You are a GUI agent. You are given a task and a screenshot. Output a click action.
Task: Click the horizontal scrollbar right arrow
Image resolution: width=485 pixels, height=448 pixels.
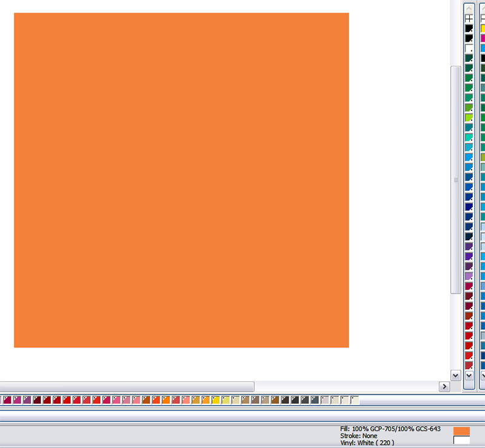click(x=444, y=386)
